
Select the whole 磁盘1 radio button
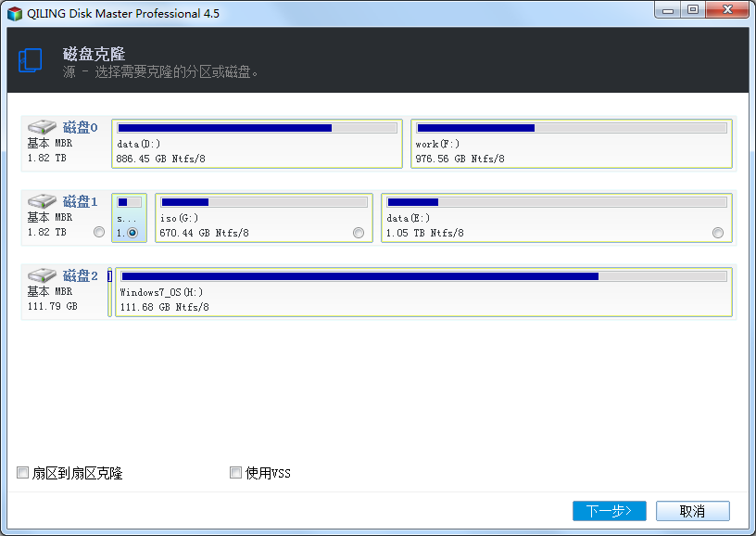[99, 232]
